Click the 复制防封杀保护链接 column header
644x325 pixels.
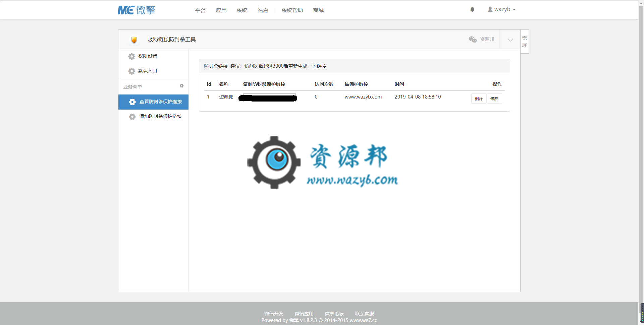click(264, 84)
